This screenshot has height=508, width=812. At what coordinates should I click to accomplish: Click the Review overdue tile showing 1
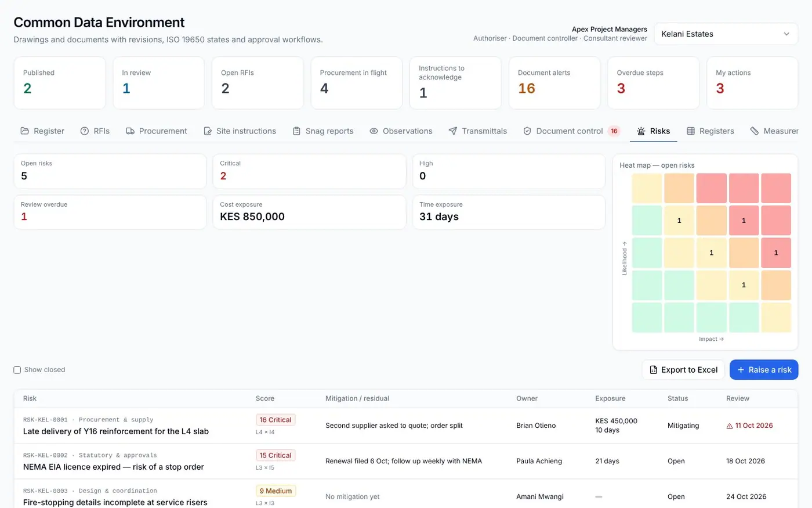point(110,212)
